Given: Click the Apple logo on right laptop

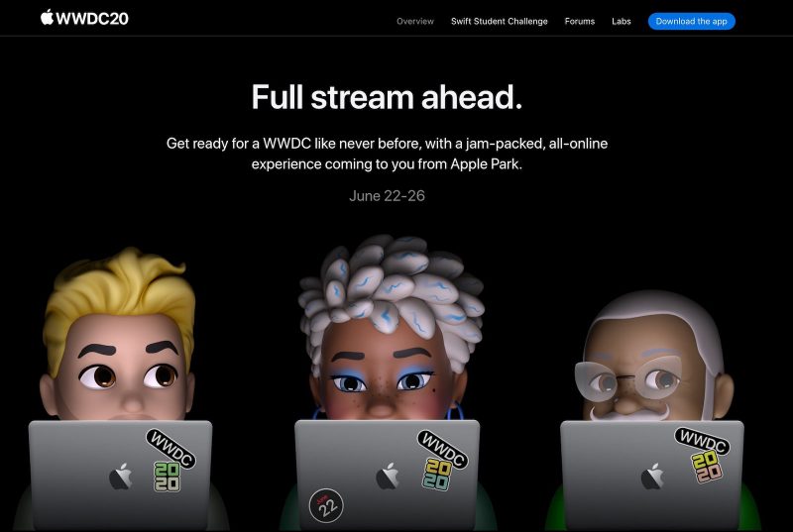Looking at the screenshot, I should coord(652,476).
